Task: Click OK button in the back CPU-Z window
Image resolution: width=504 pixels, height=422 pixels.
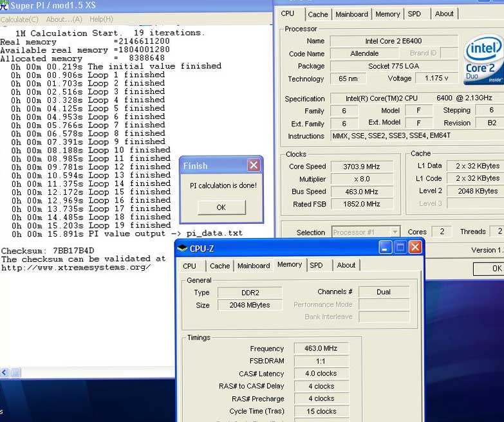Action: [489, 268]
